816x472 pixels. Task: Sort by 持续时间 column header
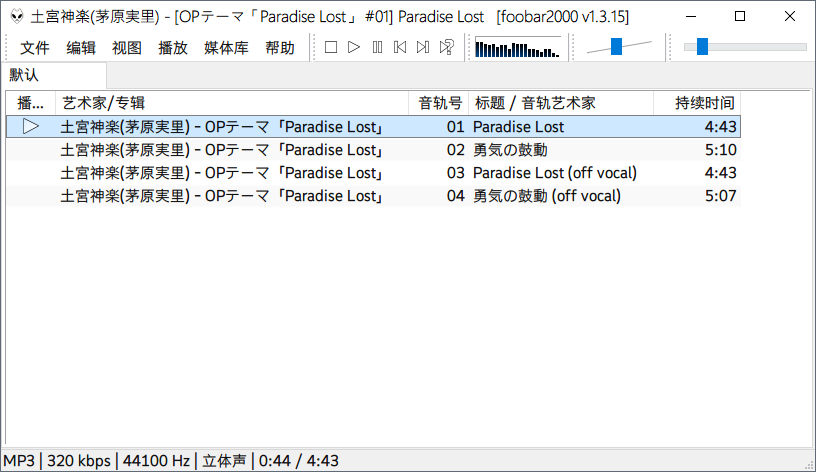pos(697,103)
